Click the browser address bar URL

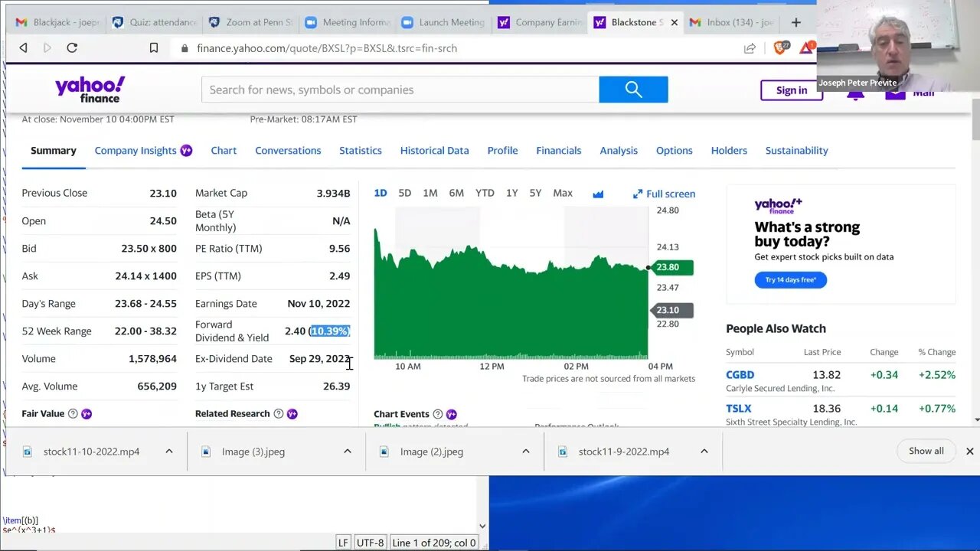click(x=327, y=48)
